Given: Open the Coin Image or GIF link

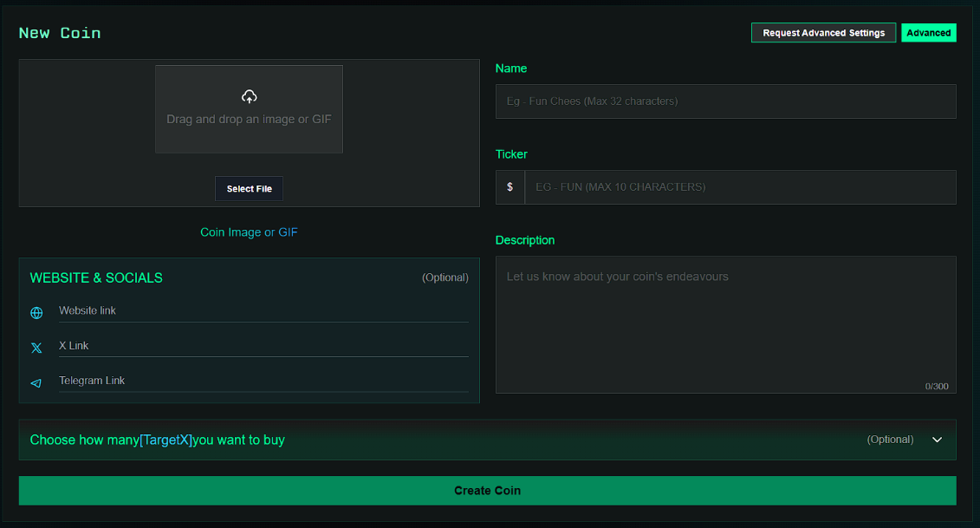Looking at the screenshot, I should (x=249, y=231).
